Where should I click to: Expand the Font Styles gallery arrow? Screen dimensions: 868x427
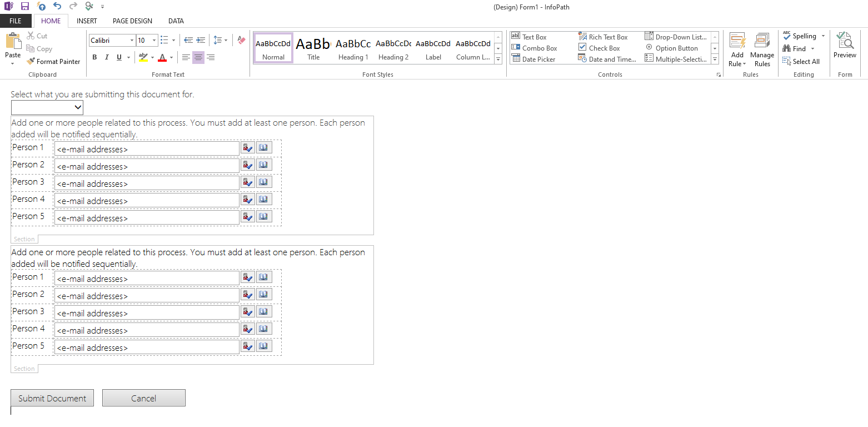498,59
